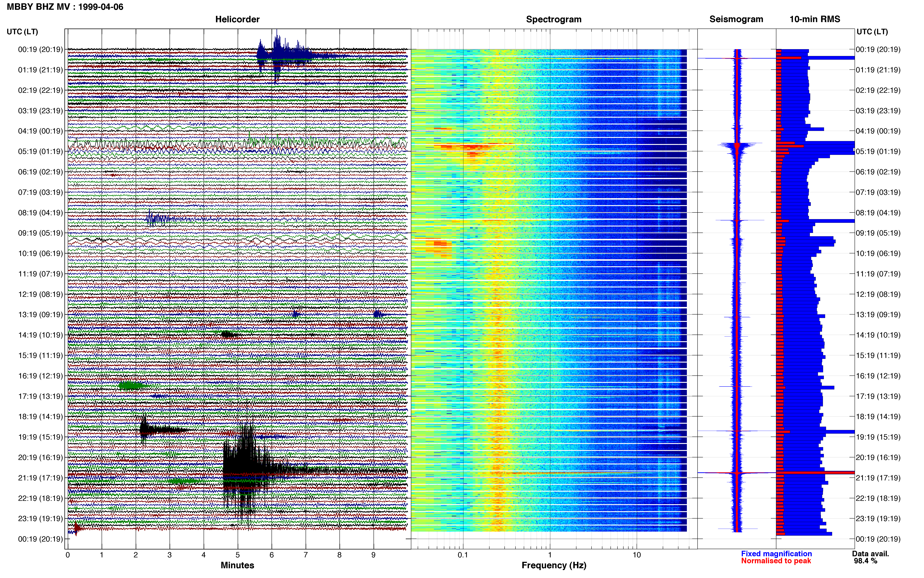Click left time label 08:19 (04:19)
The image size is (924, 578).
(x=41, y=212)
